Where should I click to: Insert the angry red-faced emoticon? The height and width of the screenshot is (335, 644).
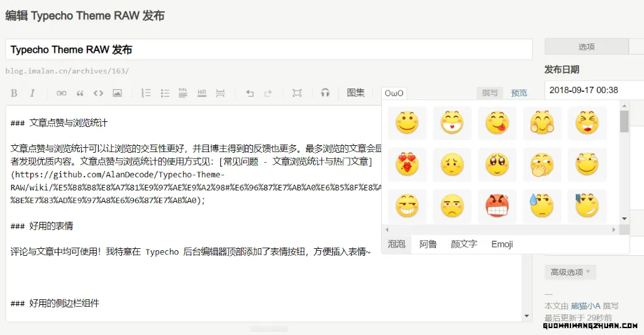(x=497, y=206)
